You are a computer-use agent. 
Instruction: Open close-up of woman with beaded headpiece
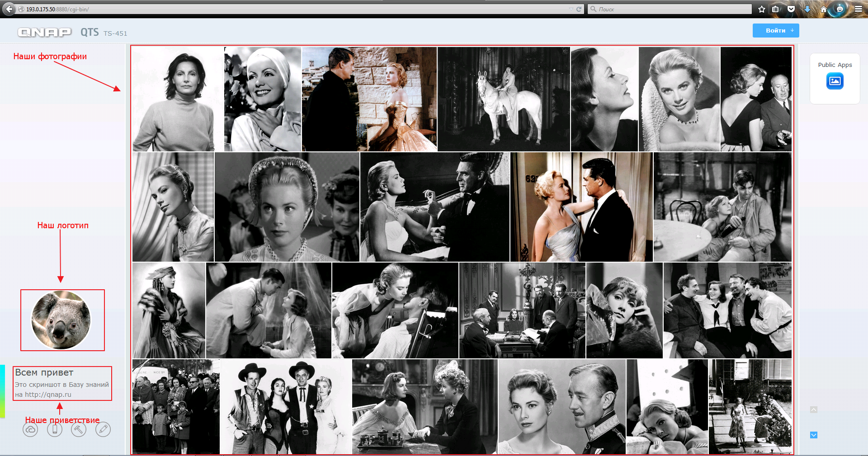point(287,207)
